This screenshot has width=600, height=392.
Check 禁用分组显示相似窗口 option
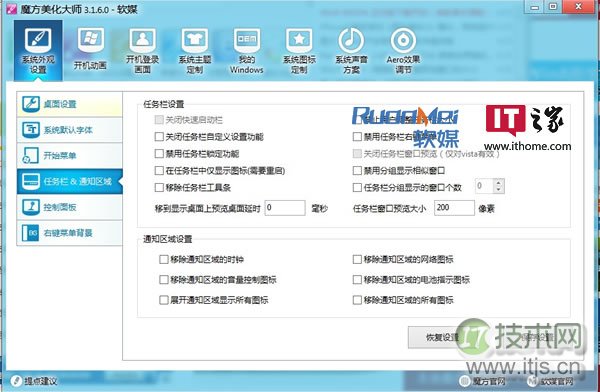[x=357, y=170]
